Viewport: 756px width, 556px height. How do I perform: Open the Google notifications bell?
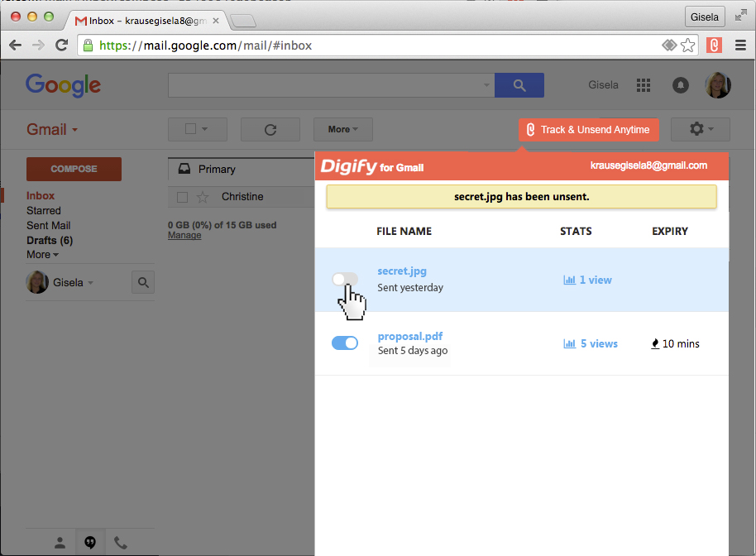coord(680,85)
